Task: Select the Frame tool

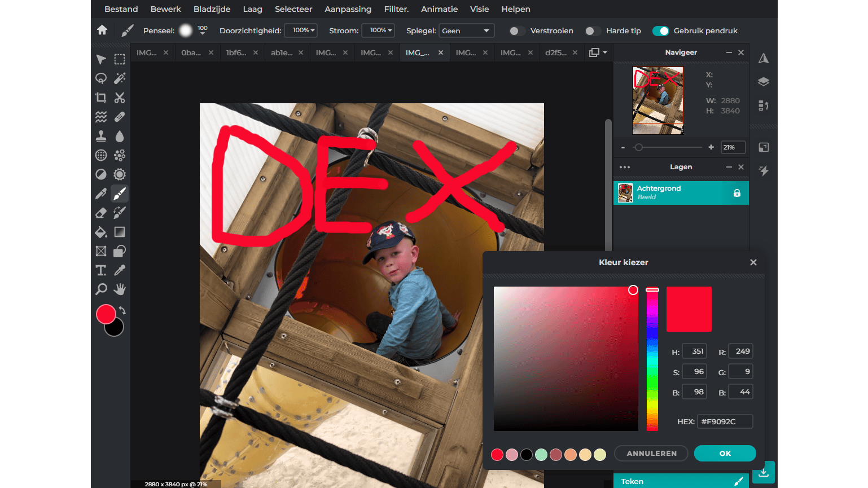Action: [101, 251]
